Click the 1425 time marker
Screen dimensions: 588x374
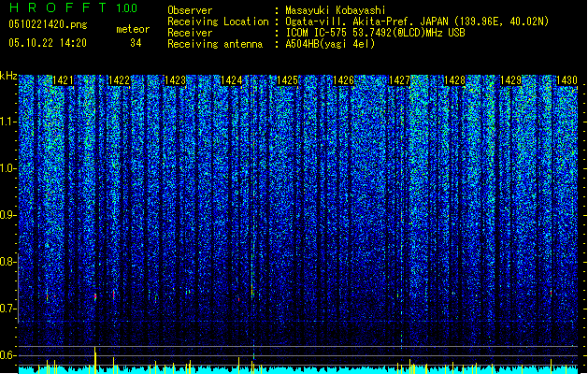click(287, 80)
